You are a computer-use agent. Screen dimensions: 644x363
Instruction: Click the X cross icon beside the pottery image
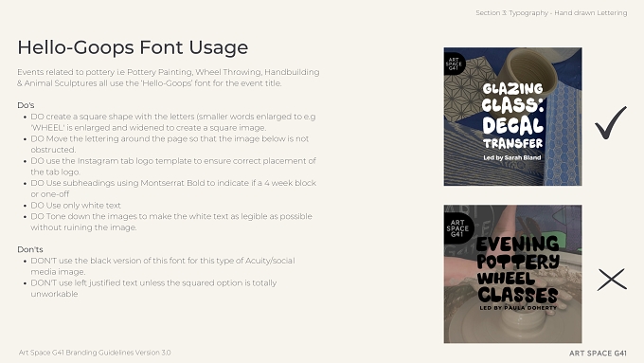(x=612, y=280)
